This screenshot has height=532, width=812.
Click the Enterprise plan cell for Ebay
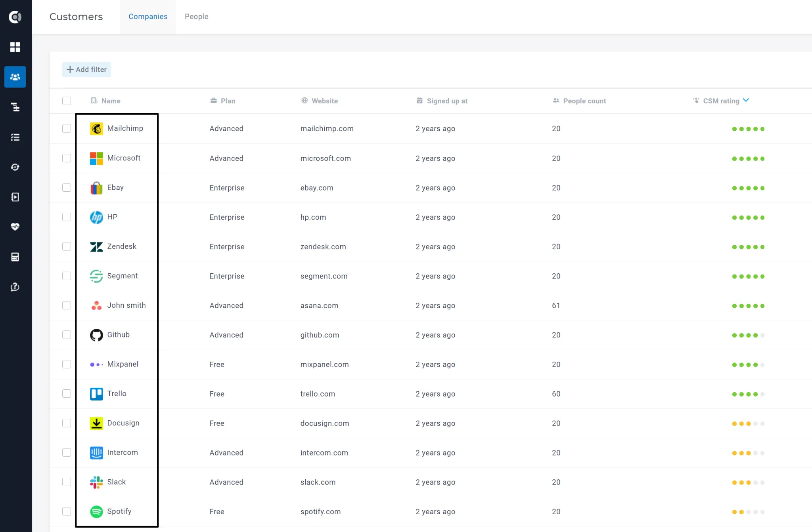pyautogui.click(x=227, y=188)
